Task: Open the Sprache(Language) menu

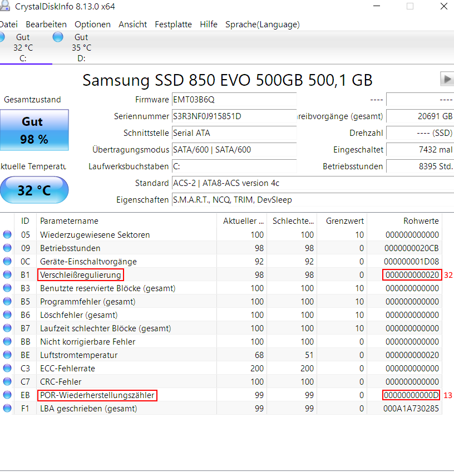Action: (263, 24)
